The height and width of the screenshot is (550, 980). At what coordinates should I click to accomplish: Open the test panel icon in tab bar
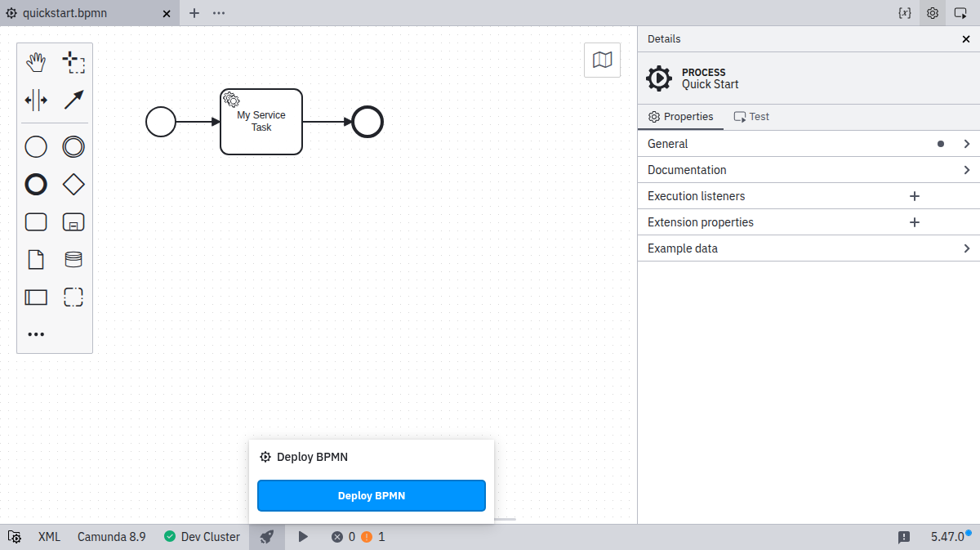[x=961, y=13]
